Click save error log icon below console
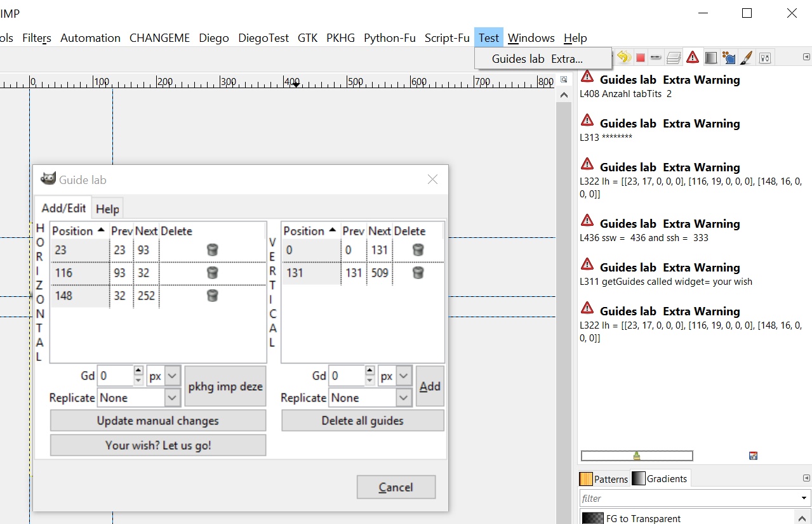812x524 pixels. 753,455
